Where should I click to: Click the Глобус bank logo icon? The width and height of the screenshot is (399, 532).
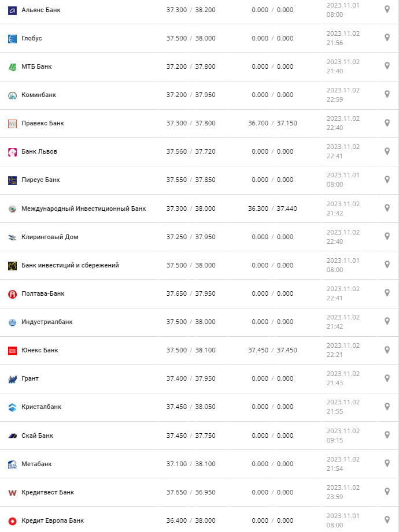click(x=12, y=39)
